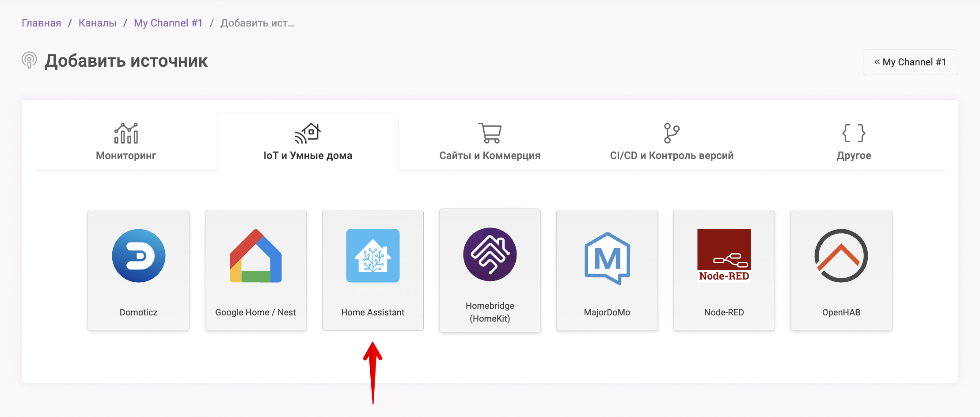The image size is (980, 417).
Task: Click the podcast icon beside page title
Action: (29, 61)
